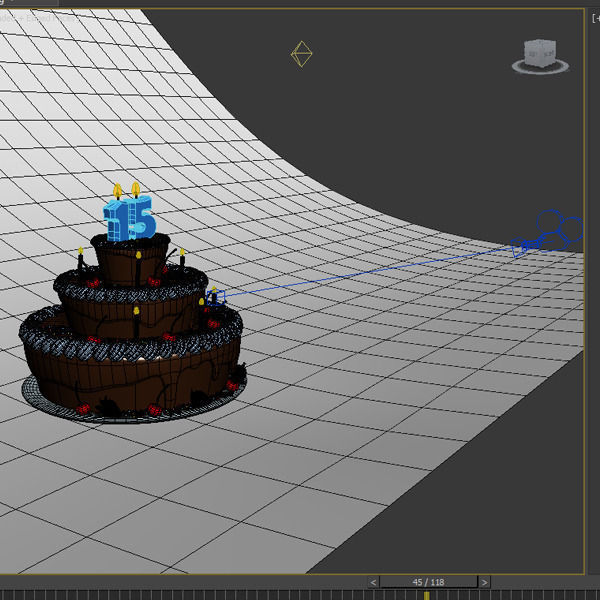Image resolution: width=600 pixels, height=600 pixels.
Task: Step time slider back with left arrow
Action: coord(373,582)
